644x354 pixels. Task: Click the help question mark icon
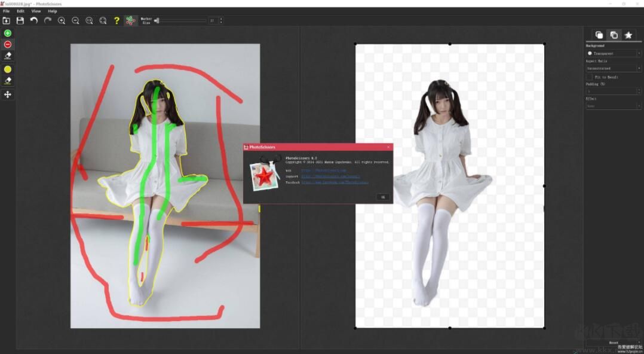click(x=116, y=20)
